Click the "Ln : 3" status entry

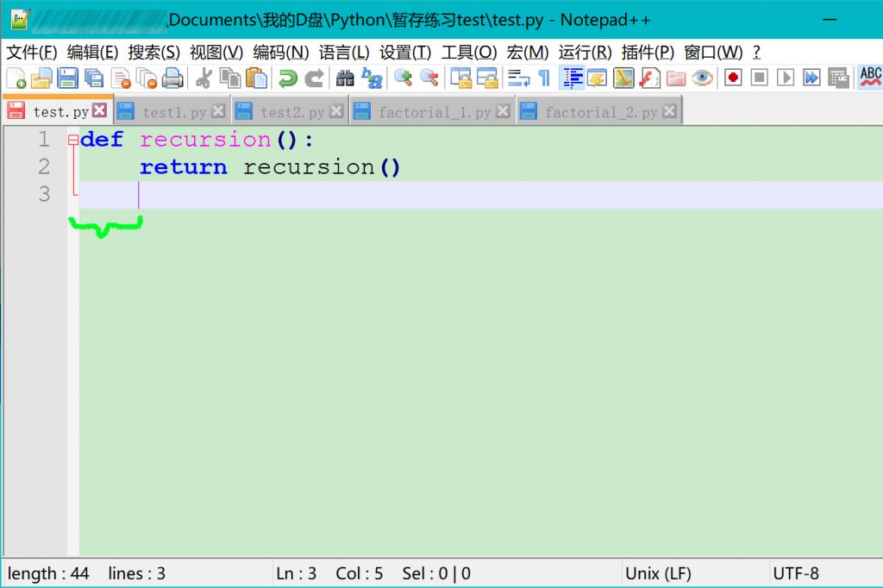pyautogui.click(x=297, y=573)
